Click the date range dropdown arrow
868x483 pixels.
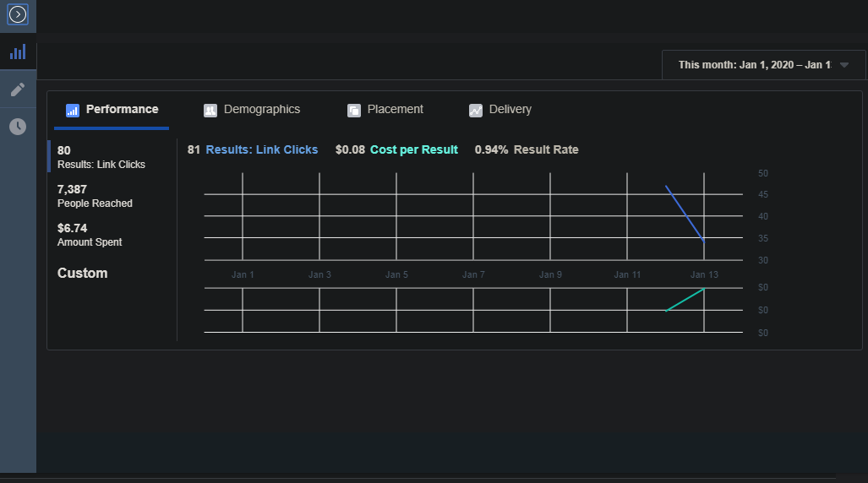(843, 65)
